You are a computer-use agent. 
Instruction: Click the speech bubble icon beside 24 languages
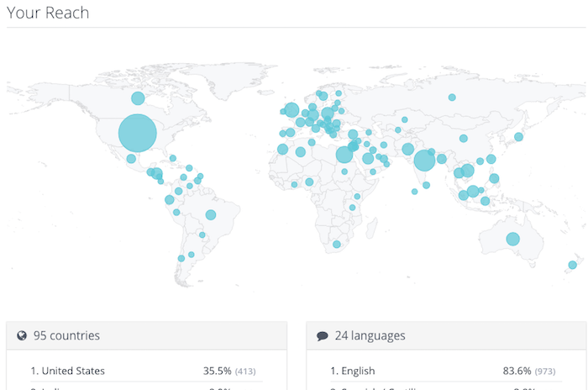click(x=323, y=336)
